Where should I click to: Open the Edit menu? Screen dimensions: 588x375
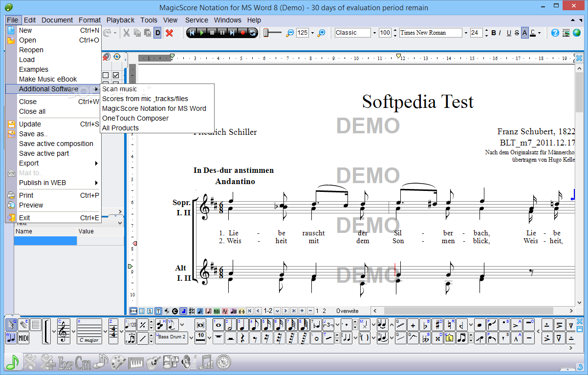tap(30, 20)
